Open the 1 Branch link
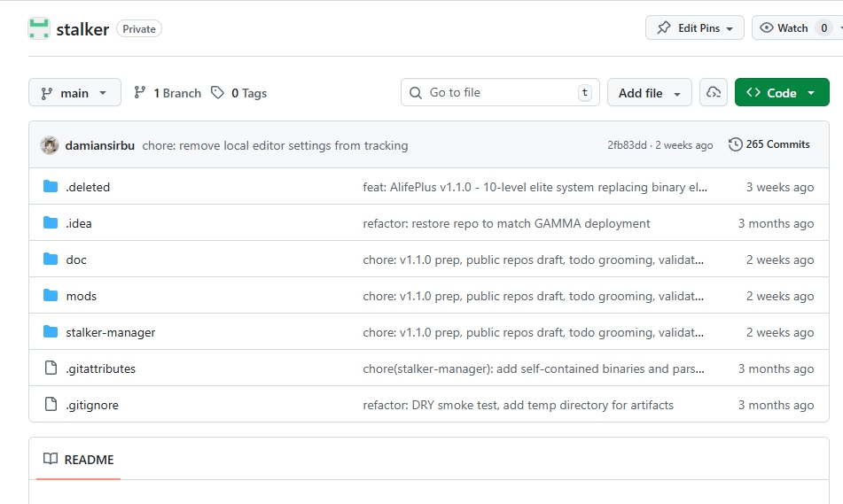The height and width of the screenshot is (504, 843). [x=177, y=93]
